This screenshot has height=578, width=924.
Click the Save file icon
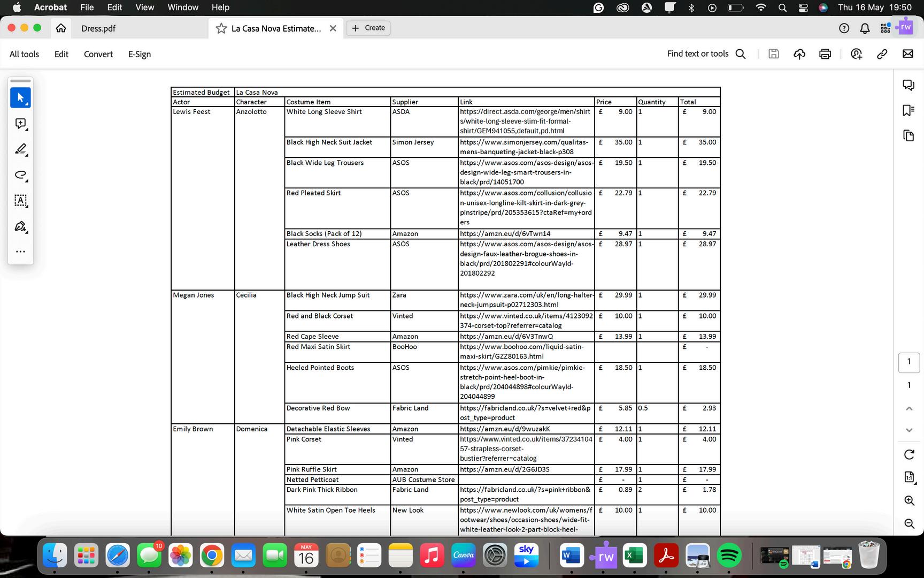774,54
